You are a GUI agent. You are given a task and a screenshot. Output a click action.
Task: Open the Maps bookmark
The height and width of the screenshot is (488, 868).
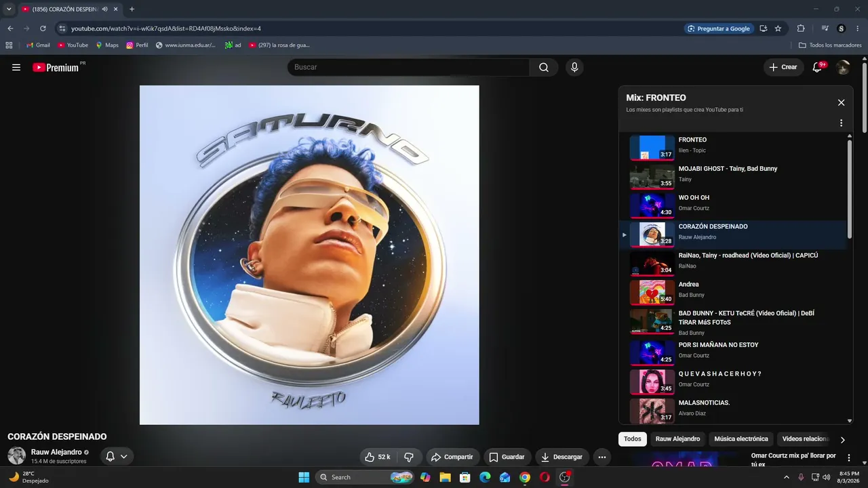tap(106, 45)
